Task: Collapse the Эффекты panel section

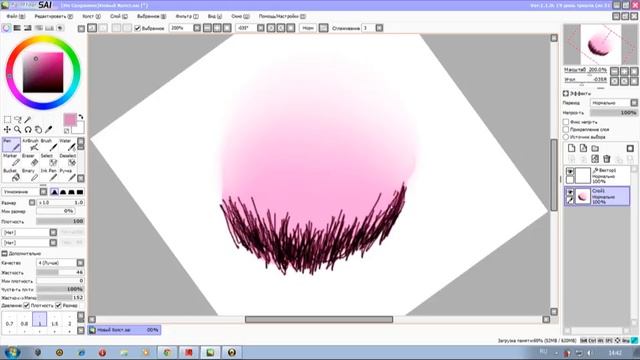Action: [566, 93]
